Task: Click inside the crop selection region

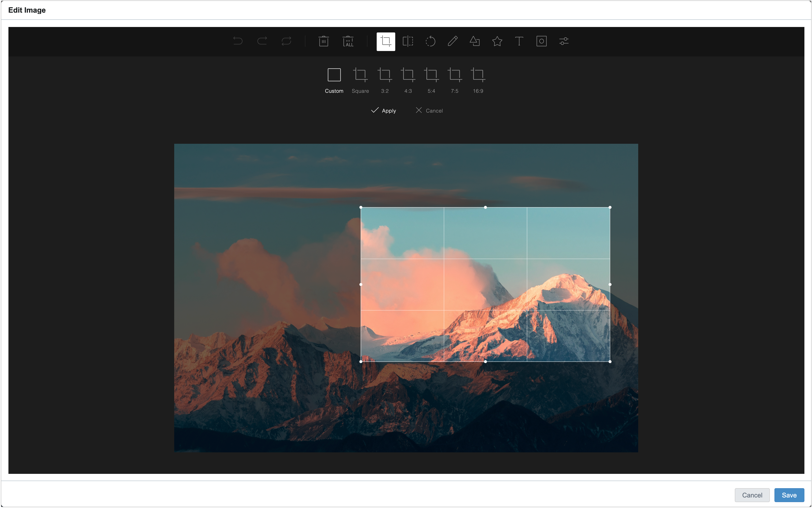Action: 485,284
